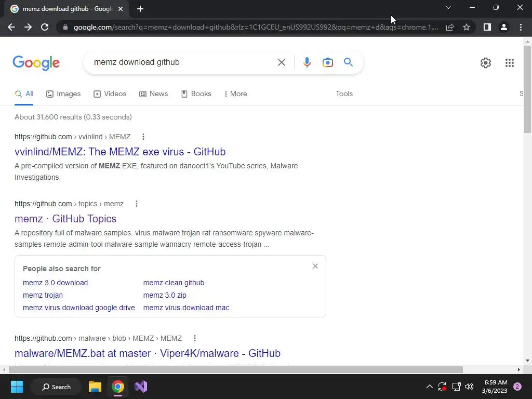Open search Tools

pyautogui.click(x=344, y=94)
